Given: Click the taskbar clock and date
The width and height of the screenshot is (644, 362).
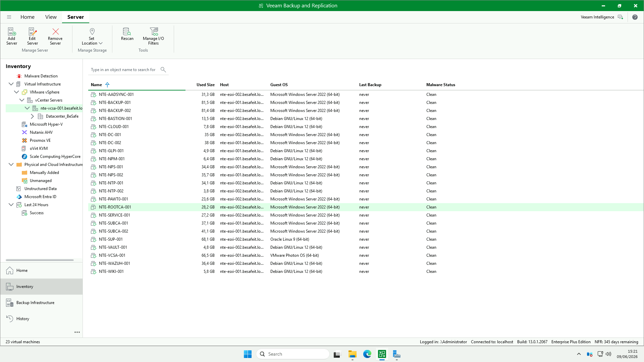Looking at the screenshot, I should 627,354.
